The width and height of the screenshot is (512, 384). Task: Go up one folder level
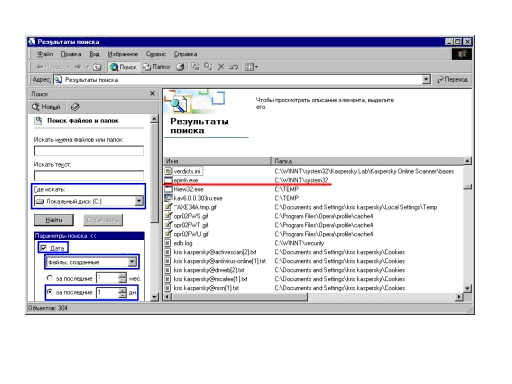coord(97,67)
